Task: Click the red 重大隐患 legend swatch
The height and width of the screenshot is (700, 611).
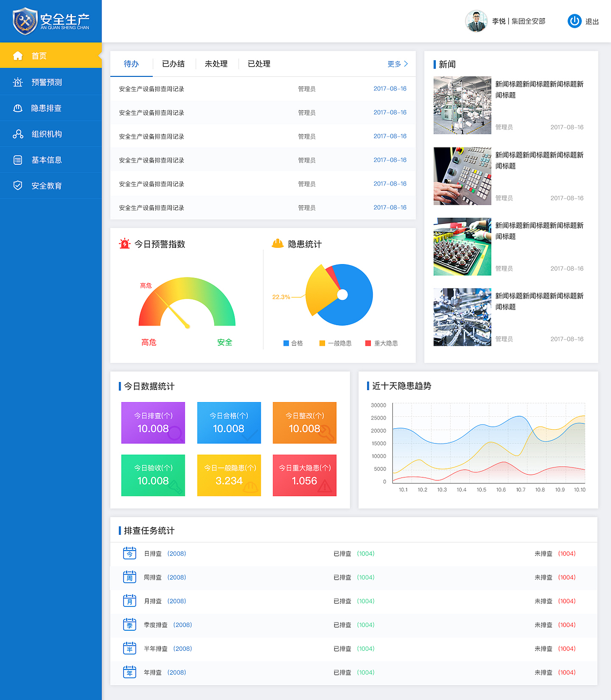Action: [x=368, y=343]
